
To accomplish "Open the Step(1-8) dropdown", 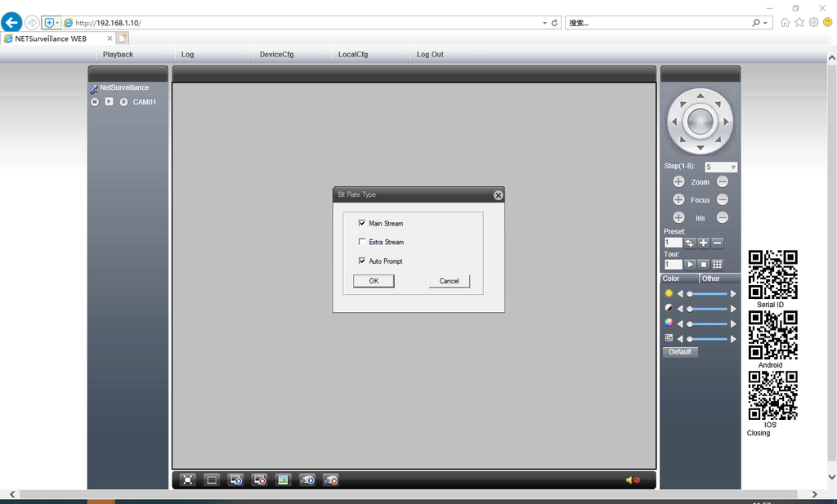I will 732,167.
